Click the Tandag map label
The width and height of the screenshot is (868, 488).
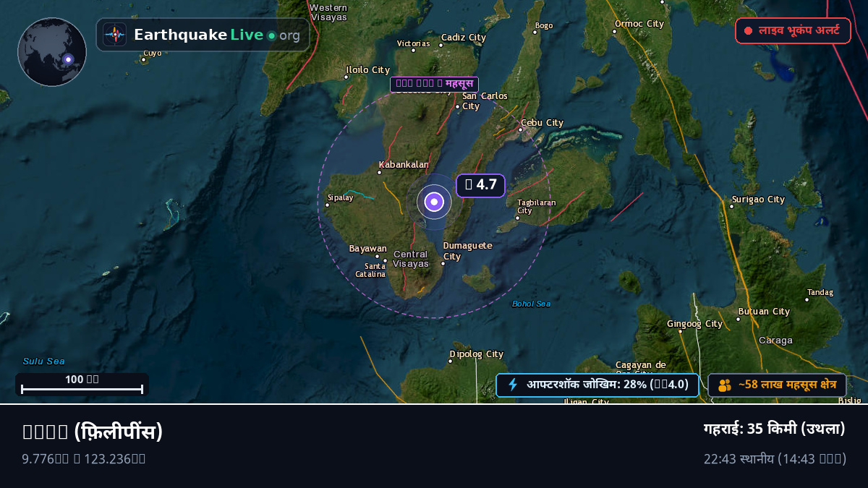click(820, 293)
